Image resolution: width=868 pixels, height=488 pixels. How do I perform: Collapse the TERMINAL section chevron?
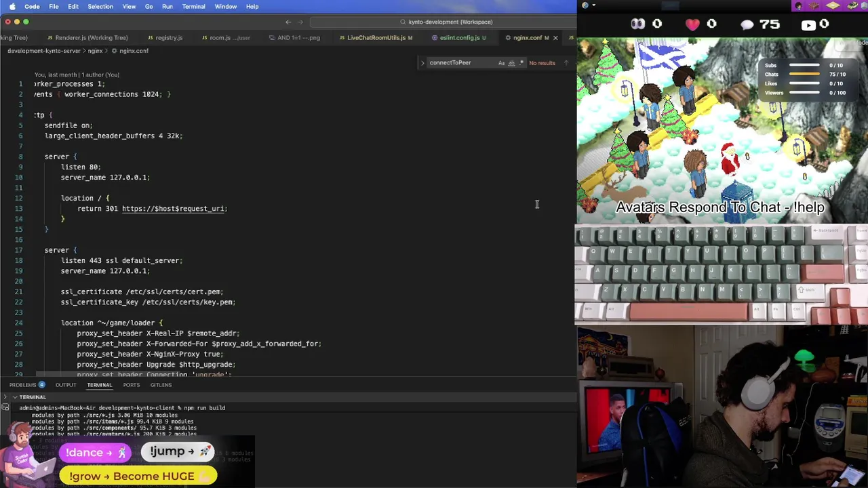(15, 397)
